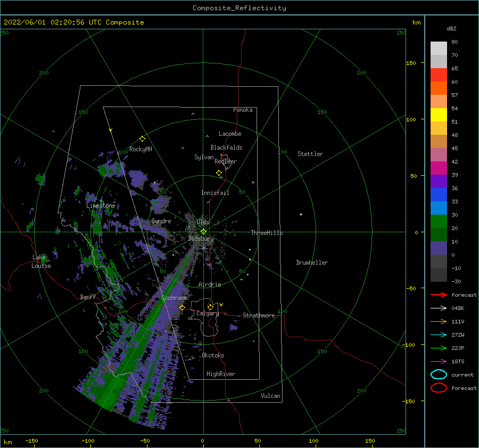This screenshot has width=479, height=448.
Task: Click the Strathmore label
Action: tap(259, 315)
